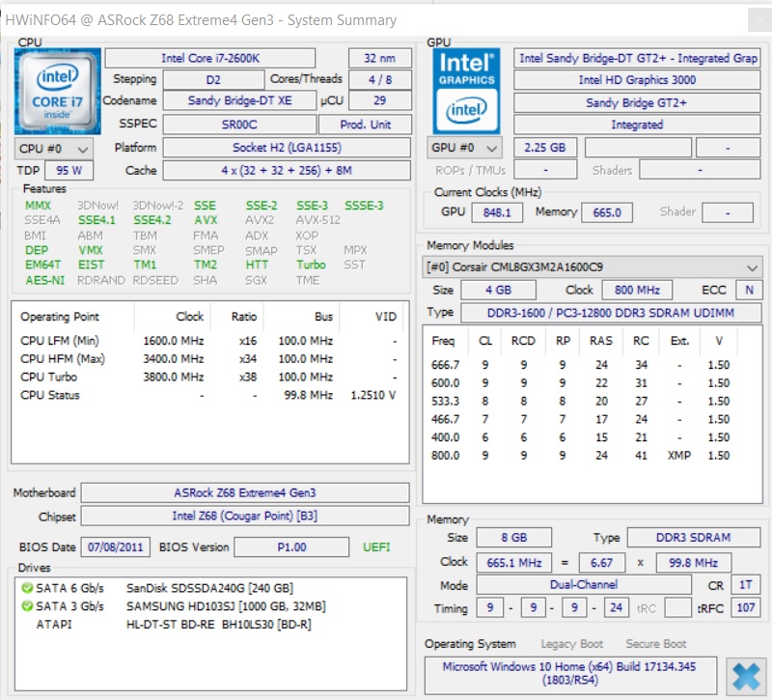Viewport: 773px width, 700px height.
Task: Click the Legacy Boot label
Action: point(572,644)
